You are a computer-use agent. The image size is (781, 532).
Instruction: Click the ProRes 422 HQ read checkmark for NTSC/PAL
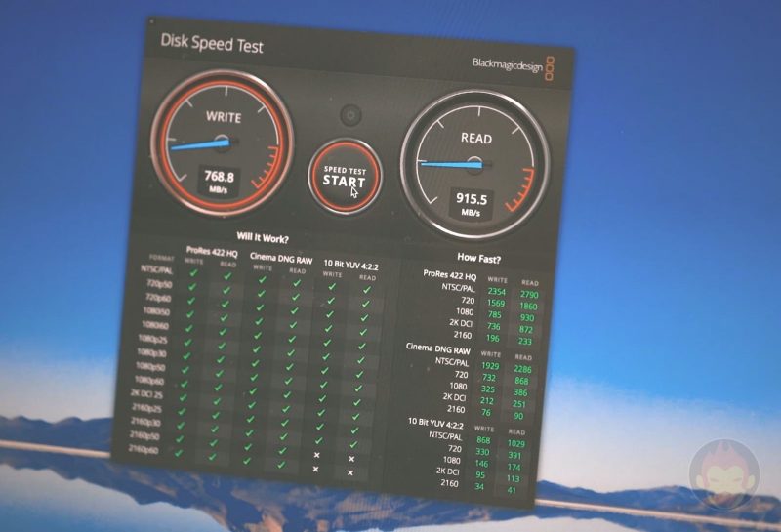[227, 276]
